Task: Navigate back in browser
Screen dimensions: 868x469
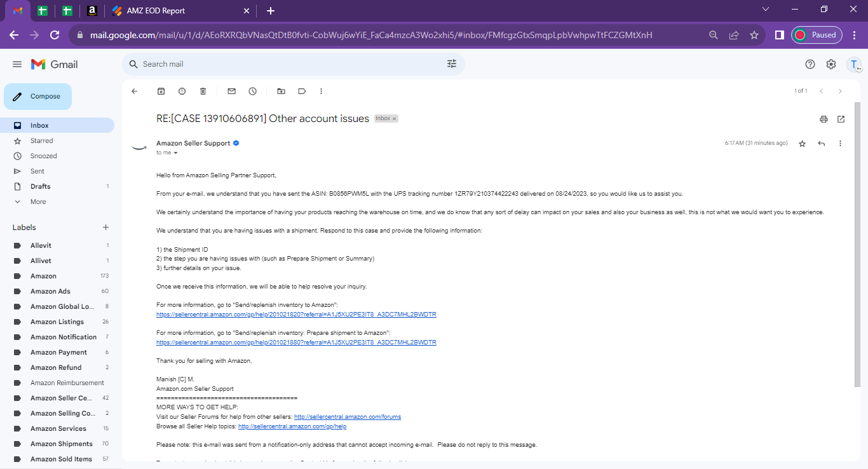Action: pos(14,35)
